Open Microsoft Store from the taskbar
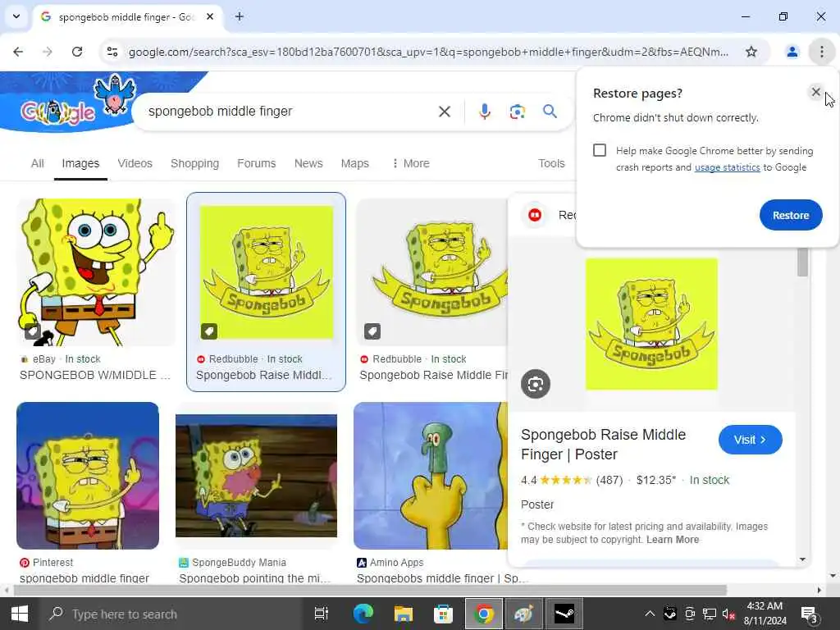The height and width of the screenshot is (630, 840). pos(443,614)
